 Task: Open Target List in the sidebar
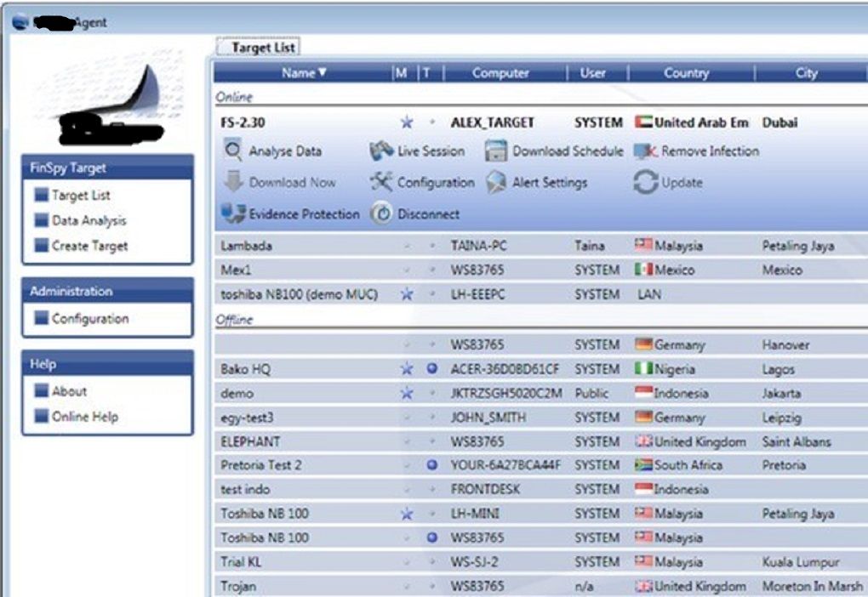(x=81, y=195)
